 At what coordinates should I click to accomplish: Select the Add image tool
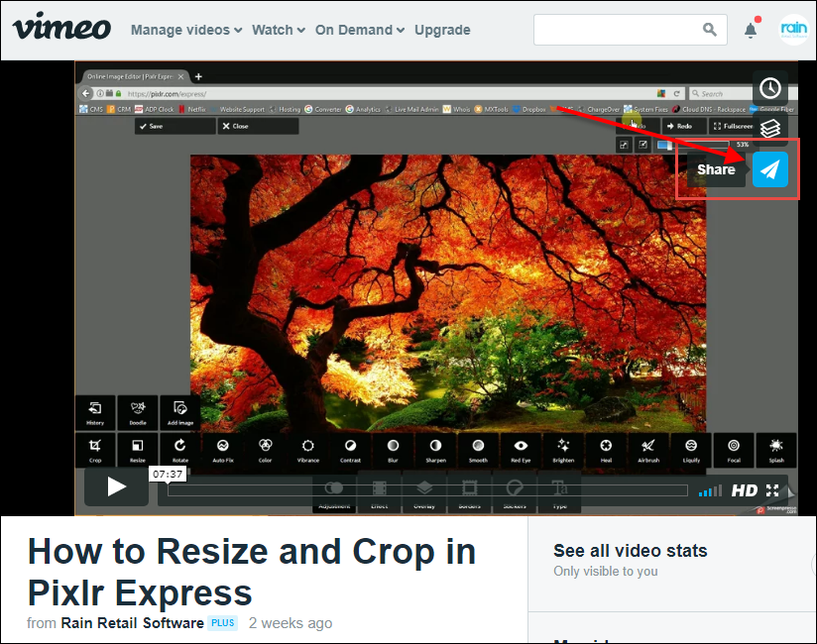click(x=180, y=413)
